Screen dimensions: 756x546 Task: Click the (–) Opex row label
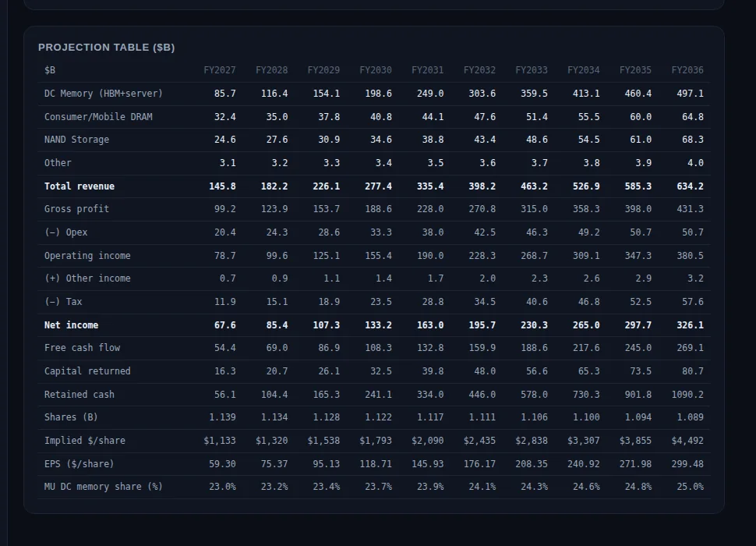coord(66,232)
